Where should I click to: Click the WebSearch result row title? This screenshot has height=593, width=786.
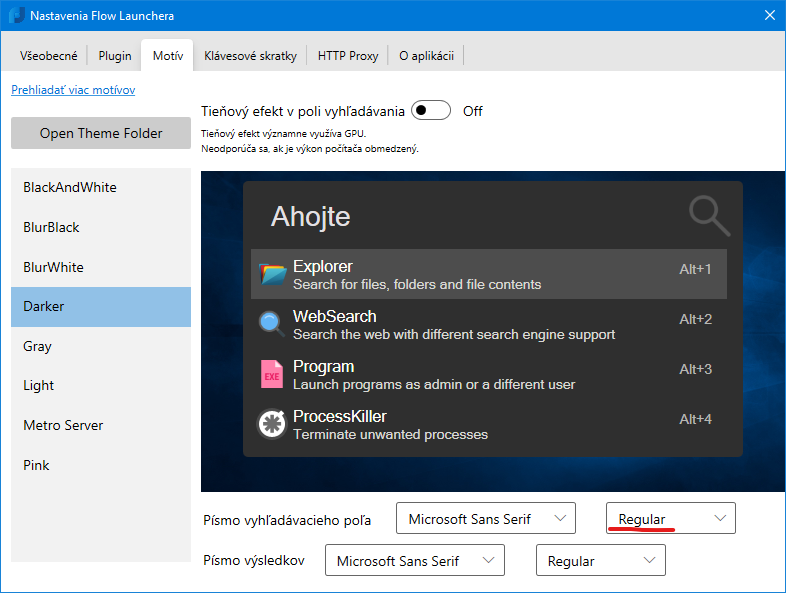click(335, 316)
